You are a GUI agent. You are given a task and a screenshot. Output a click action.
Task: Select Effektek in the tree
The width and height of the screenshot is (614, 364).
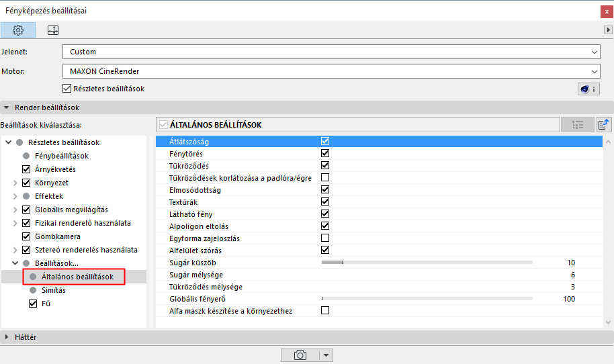(49, 196)
